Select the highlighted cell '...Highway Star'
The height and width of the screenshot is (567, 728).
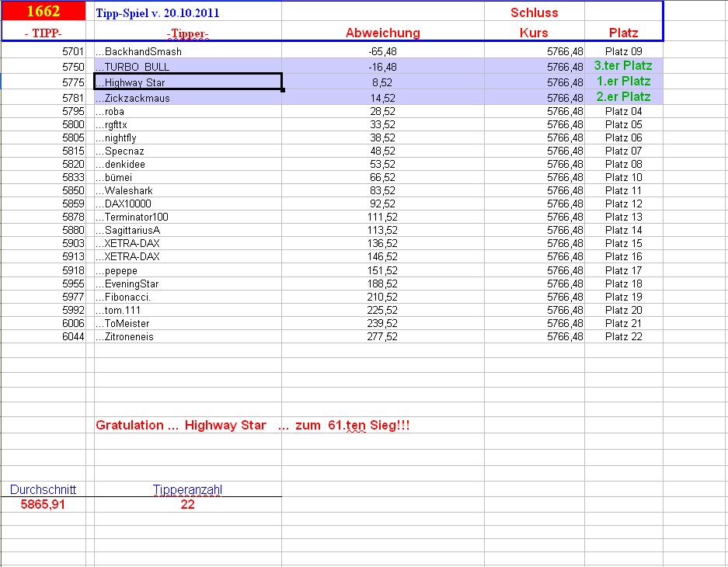tap(187, 82)
